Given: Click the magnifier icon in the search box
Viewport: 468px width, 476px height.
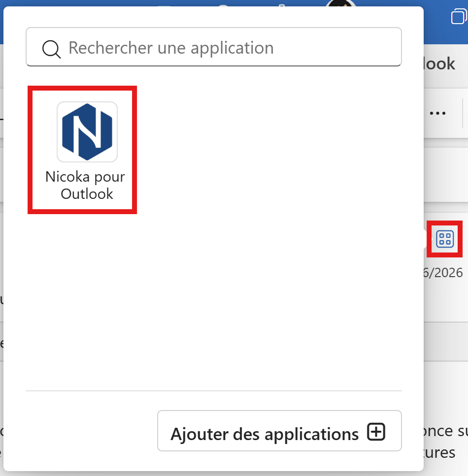Looking at the screenshot, I should click(51, 49).
